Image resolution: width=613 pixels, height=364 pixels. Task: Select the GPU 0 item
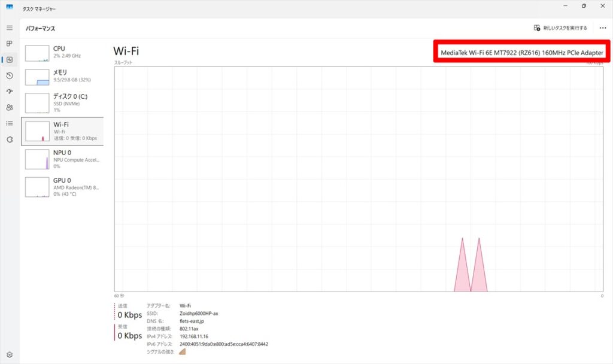[x=62, y=187]
